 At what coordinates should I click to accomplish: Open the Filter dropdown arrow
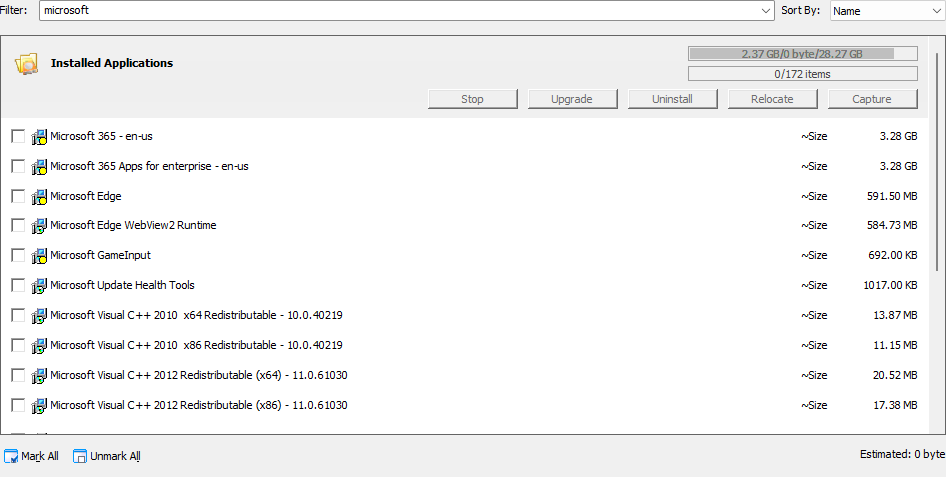(x=766, y=11)
